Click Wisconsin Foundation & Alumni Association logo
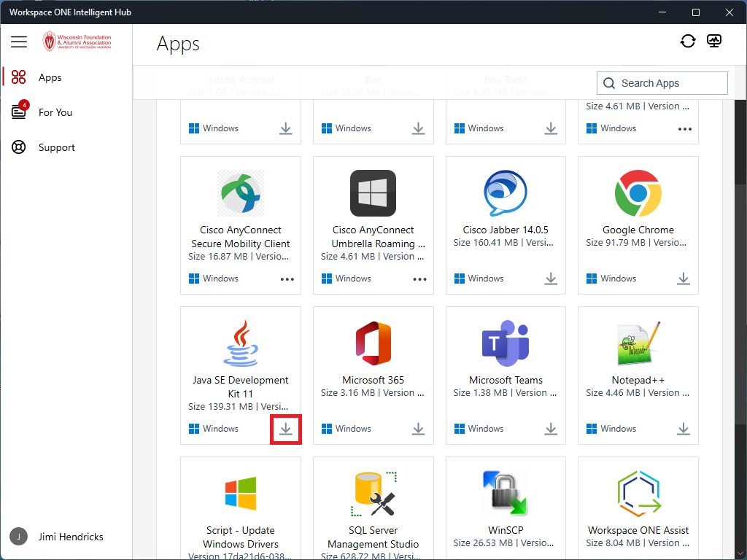The height and width of the screenshot is (560, 747). pyautogui.click(x=77, y=42)
